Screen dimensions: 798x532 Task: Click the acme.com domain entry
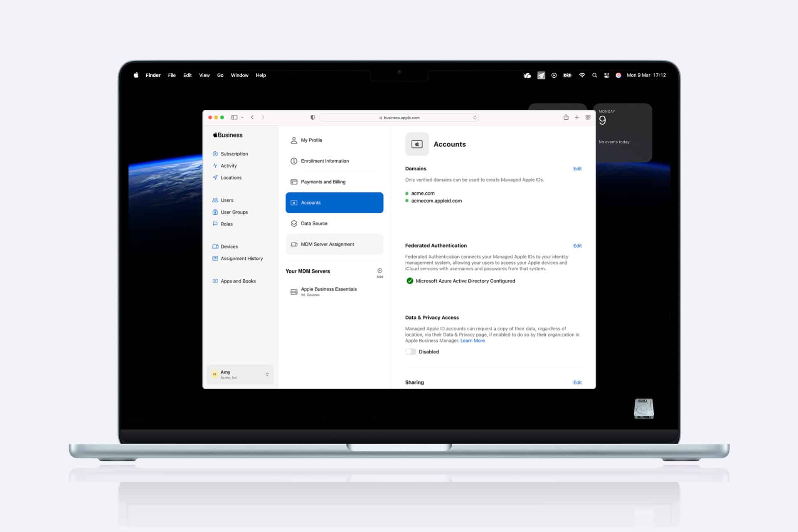point(423,193)
